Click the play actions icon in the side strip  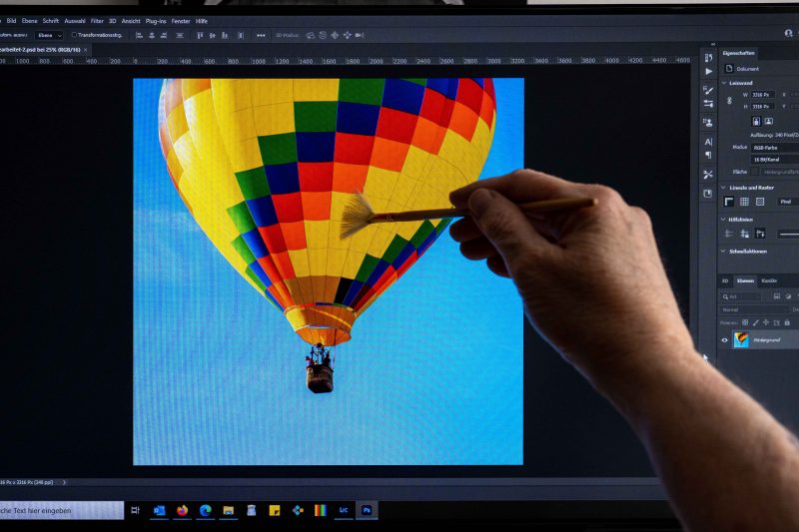pos(708,72)
